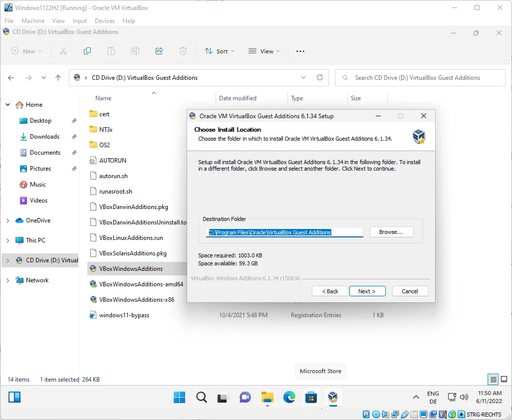Screen dimensions: 512x420
Task: Open Windows Start menu on taskbar
Action: click(x=179, y=397)
